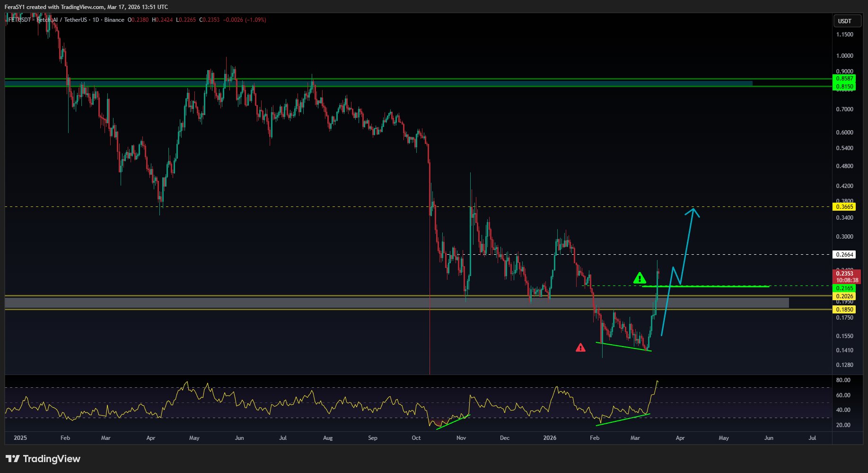Select the blue projection arrow head

tap(693, 211)
